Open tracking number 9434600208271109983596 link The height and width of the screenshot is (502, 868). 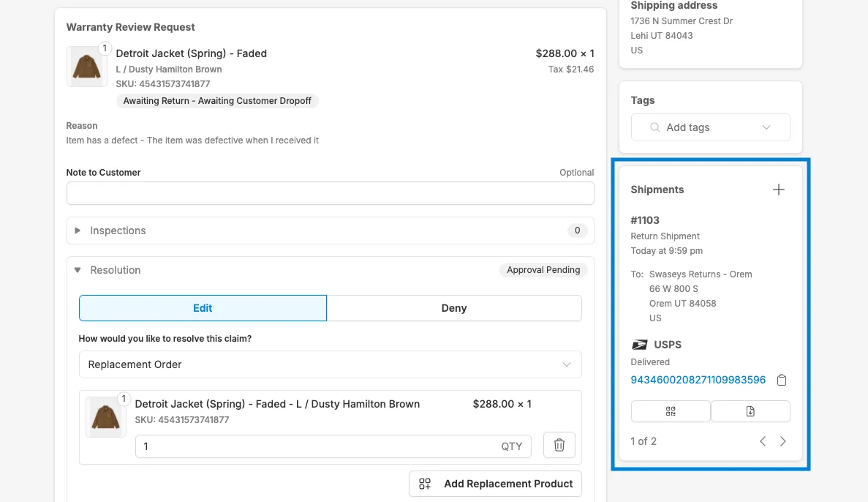pos(698,380)
